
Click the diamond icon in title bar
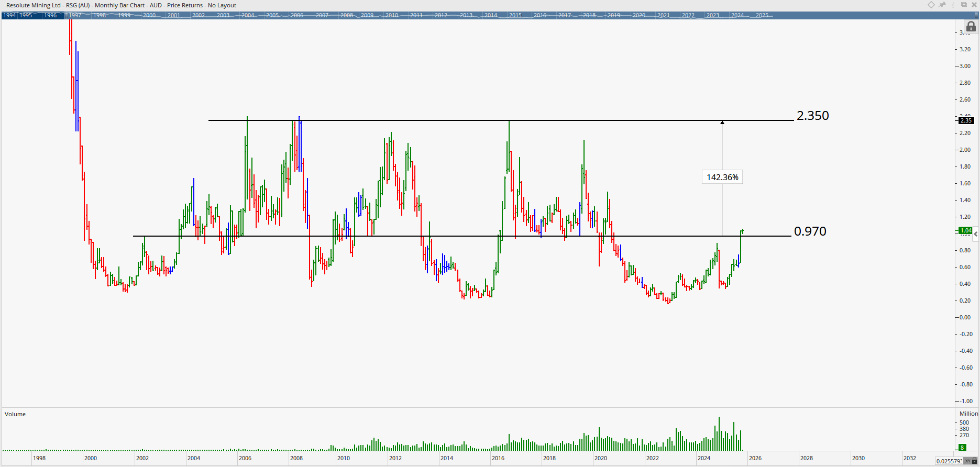931,5
